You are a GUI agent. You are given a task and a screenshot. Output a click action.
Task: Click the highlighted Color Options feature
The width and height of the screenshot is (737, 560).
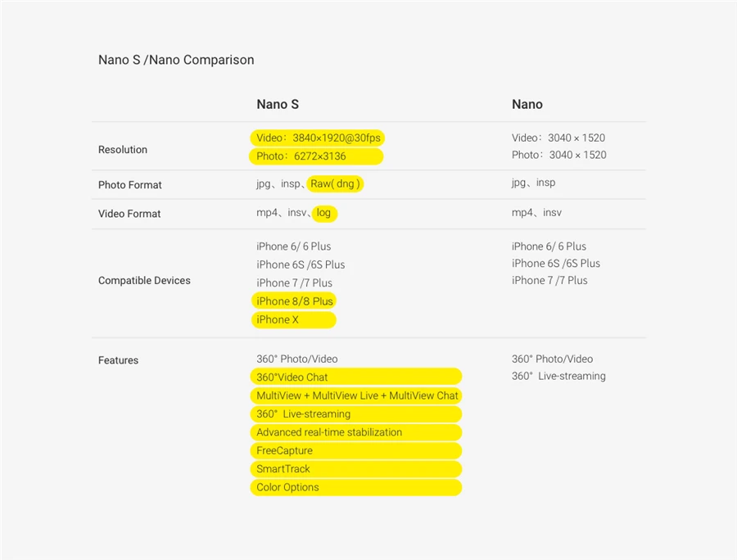coord(356,487)
